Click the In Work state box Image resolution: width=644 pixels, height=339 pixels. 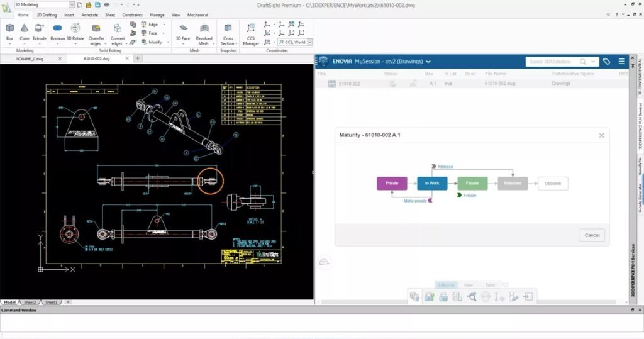pyautogui.click(x=432, y=183)
